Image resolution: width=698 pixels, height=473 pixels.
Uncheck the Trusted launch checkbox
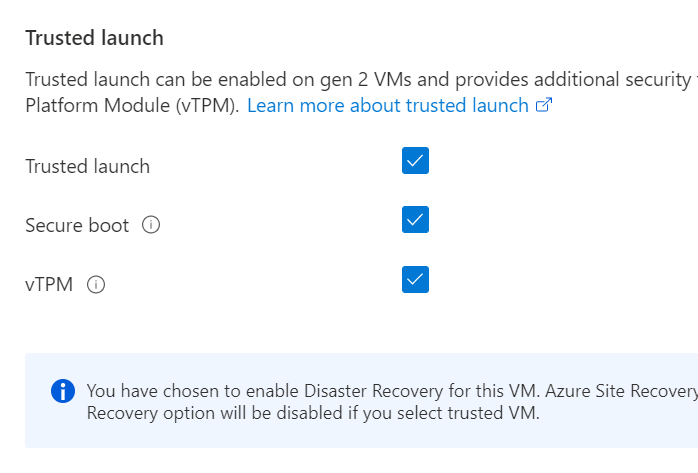415,161
